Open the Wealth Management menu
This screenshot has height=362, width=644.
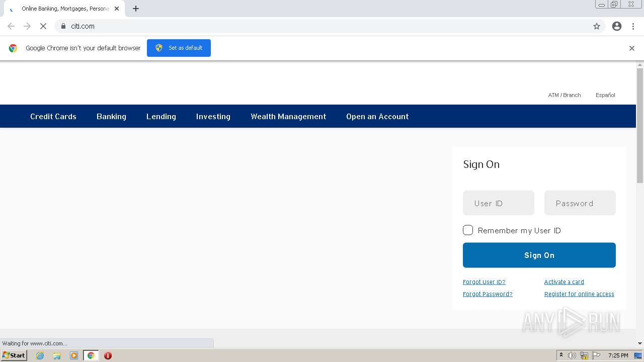point(288,116)
